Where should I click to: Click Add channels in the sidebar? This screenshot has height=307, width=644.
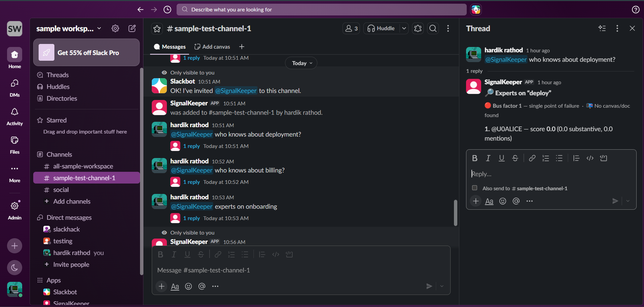coord(87,201)
